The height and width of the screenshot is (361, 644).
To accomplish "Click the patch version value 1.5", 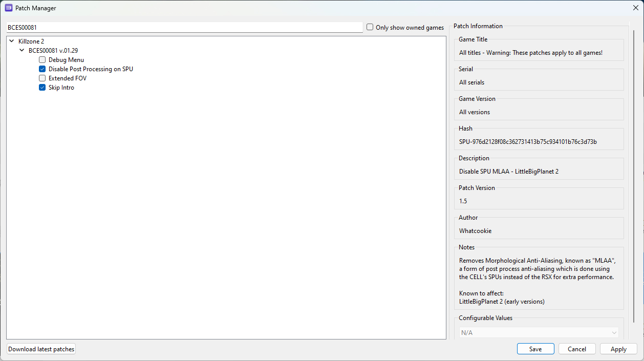I will click(x=463, y=201).
